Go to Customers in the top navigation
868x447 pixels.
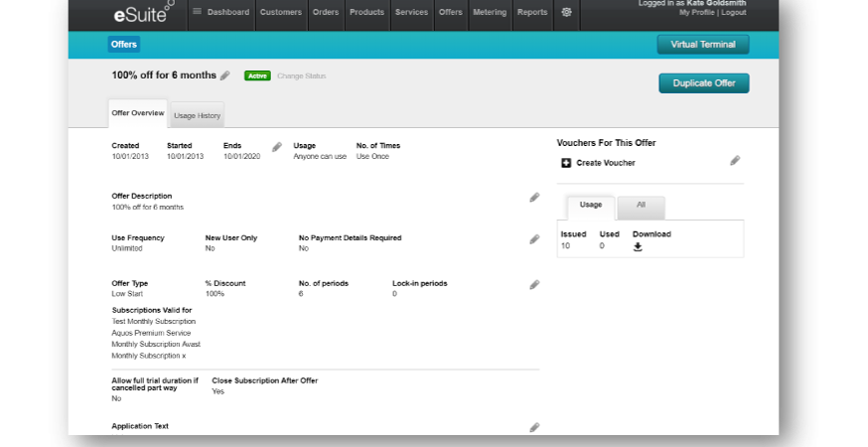tap(279, 13)
